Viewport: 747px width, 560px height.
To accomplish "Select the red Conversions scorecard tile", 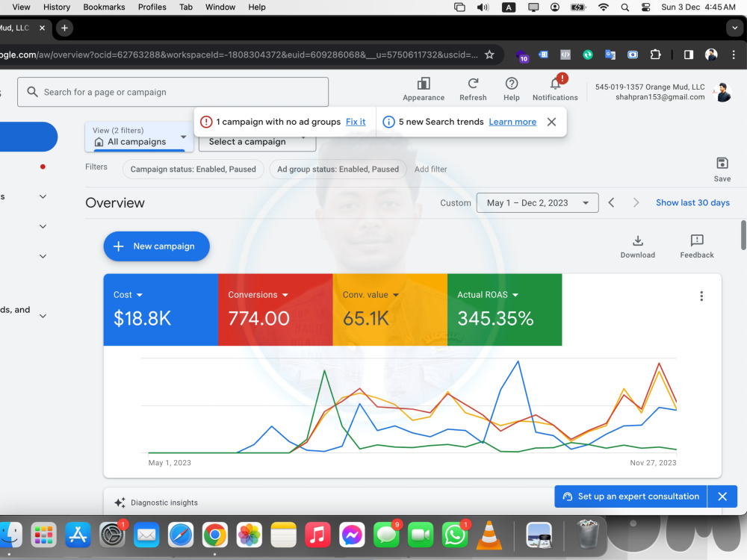I will [276, 310].
